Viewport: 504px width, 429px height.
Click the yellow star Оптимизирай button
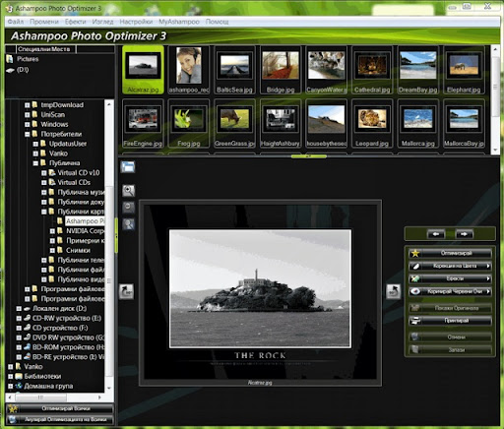click(x=450, y=253)
